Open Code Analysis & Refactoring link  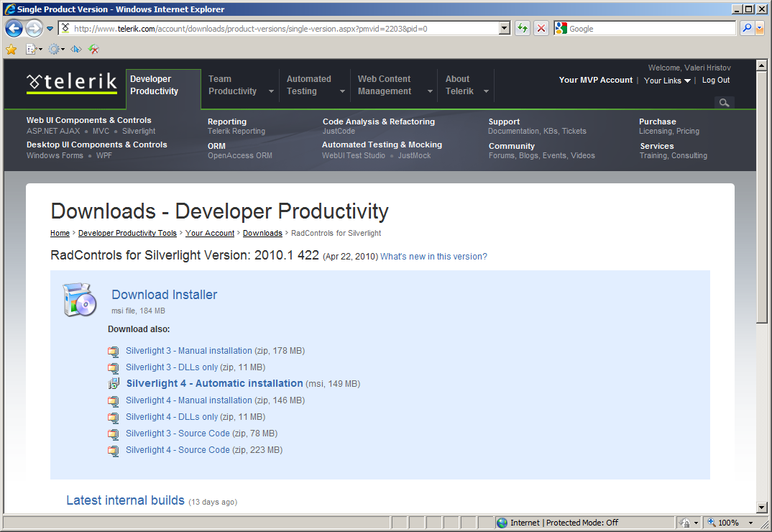[379, 121]
